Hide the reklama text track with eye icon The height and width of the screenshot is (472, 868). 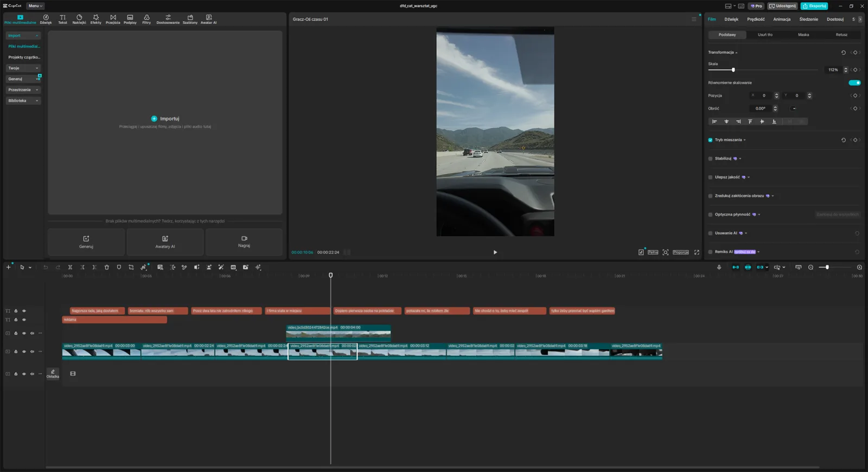(x=24, y=320)
